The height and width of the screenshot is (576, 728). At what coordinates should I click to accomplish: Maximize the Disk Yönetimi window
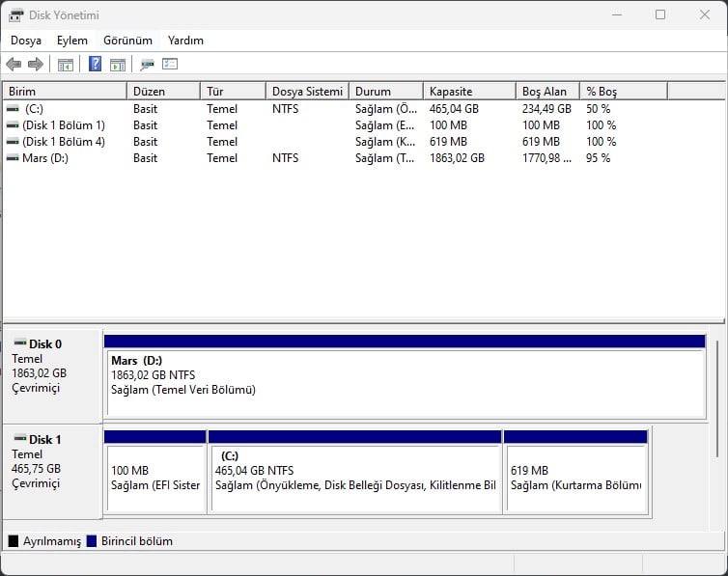tap(660, 14)
